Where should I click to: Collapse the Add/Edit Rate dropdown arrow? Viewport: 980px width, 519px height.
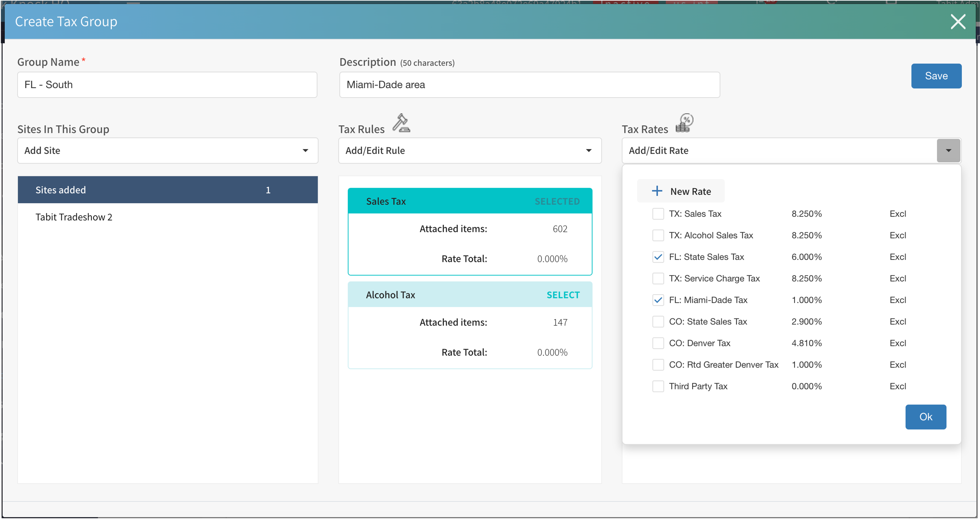point(948,151)
